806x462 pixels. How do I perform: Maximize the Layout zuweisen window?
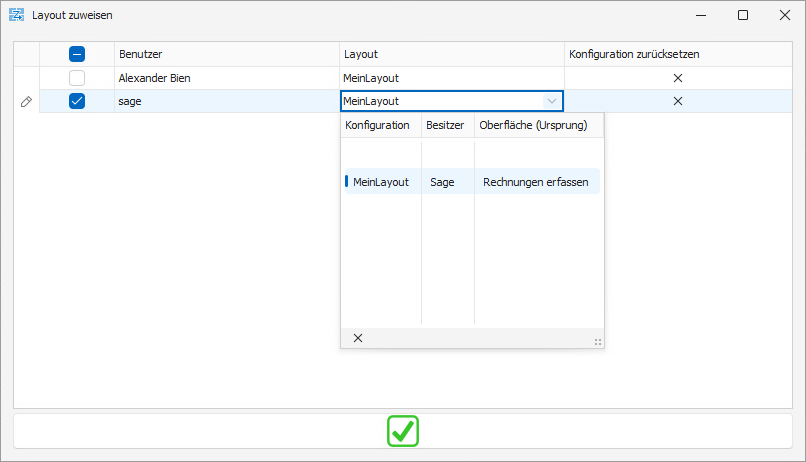[x=742, y=16]
